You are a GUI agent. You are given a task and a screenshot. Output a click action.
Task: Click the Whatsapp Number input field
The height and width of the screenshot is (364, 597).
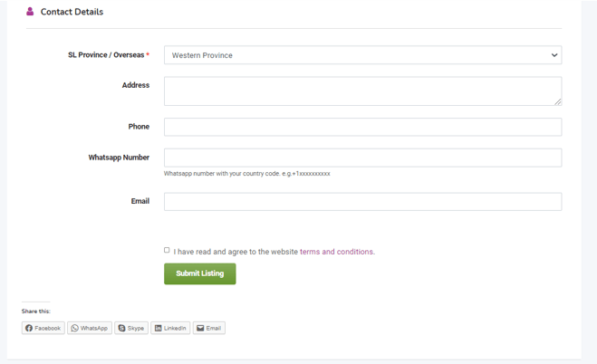point(362,158)
